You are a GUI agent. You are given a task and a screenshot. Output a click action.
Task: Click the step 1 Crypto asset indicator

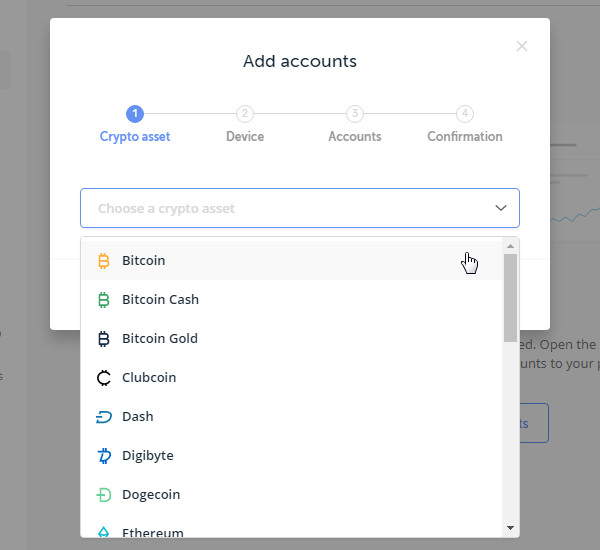click(135, 114)
